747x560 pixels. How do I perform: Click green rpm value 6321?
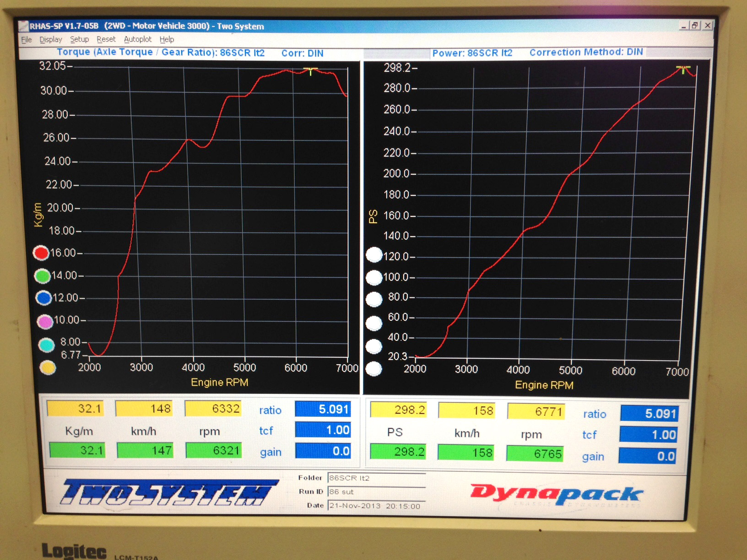[x=214, y=450]
